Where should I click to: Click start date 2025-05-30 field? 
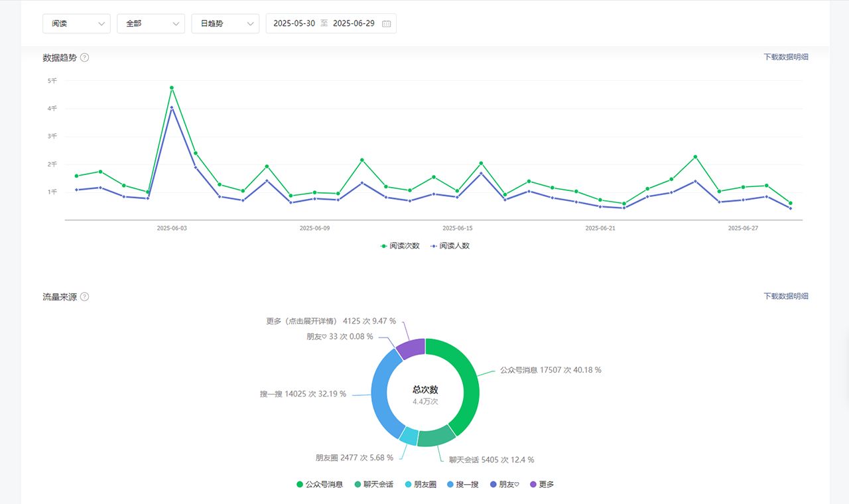(x=294, y=23)
